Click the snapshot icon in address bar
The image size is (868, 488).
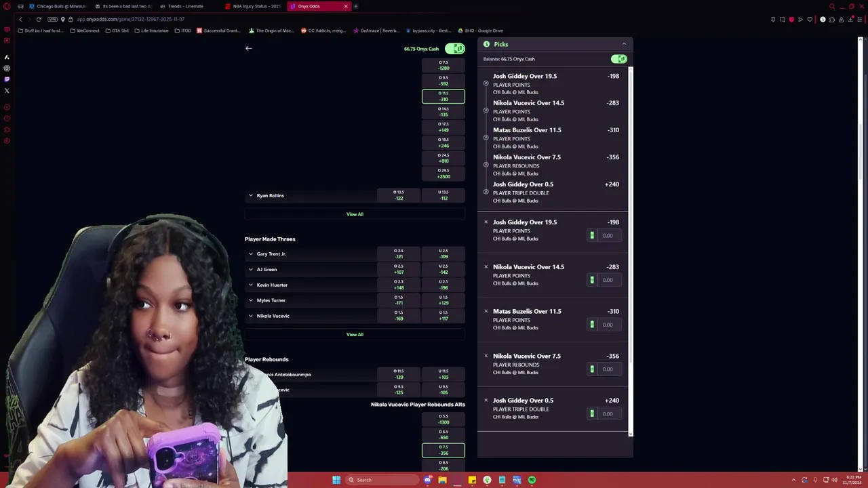coord(782,20)
